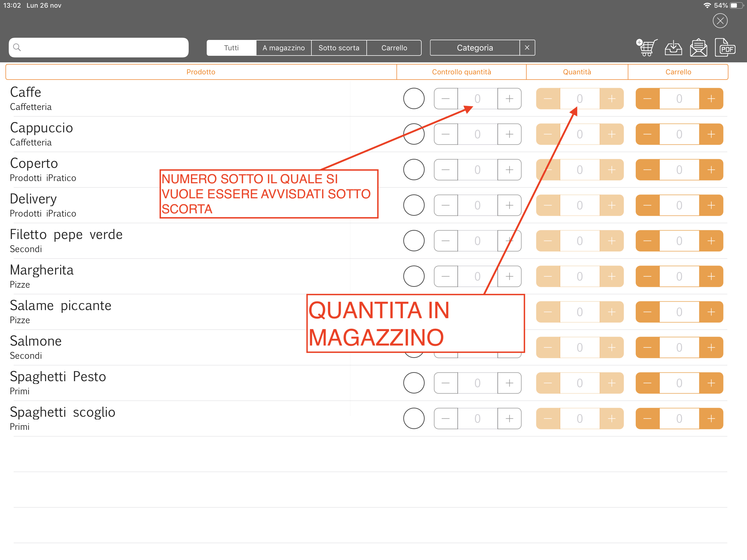Close the screen with the circled X
The image size is (747, 560).
point(720,21)
